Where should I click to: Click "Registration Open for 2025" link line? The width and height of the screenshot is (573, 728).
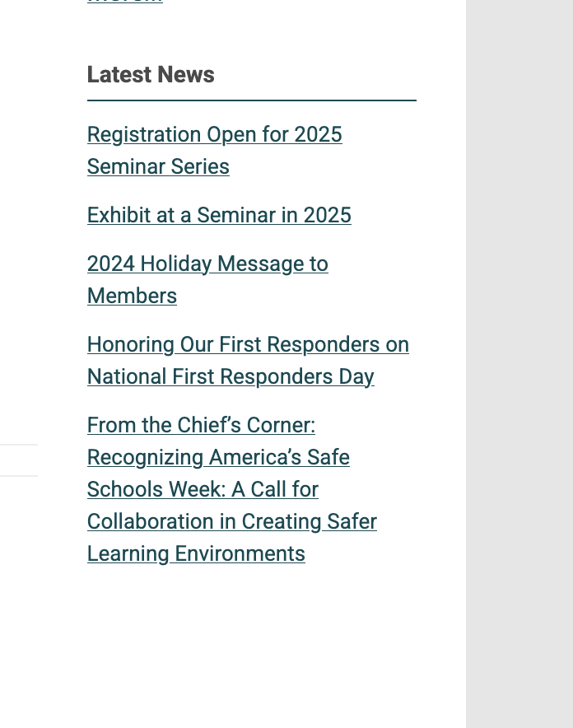click(214, 134)
